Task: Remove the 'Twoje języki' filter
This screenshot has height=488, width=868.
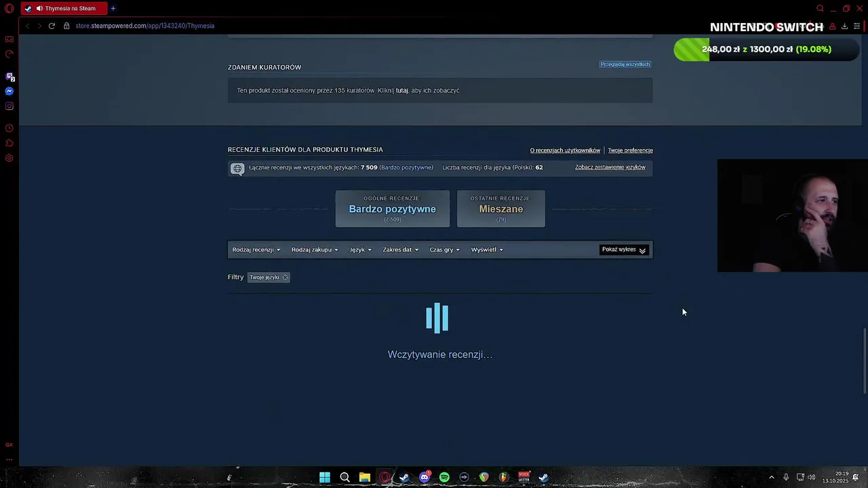Action: [285, 277]
